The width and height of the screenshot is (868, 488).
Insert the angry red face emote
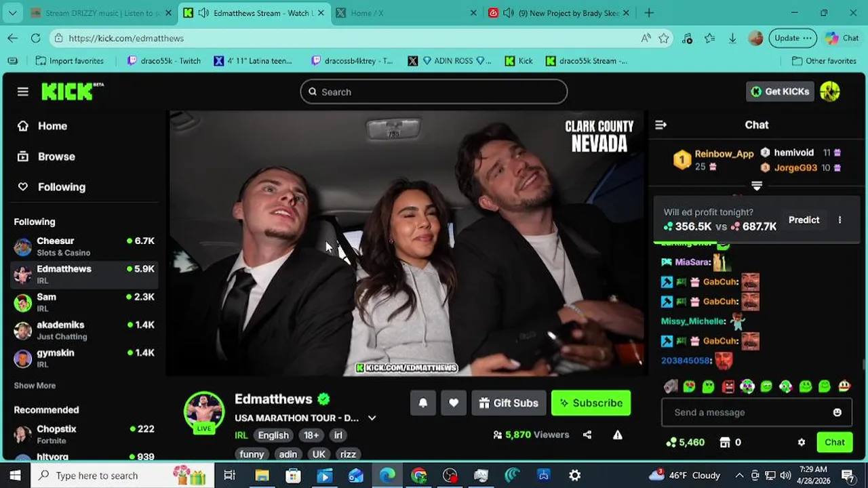tap(728, 386)
